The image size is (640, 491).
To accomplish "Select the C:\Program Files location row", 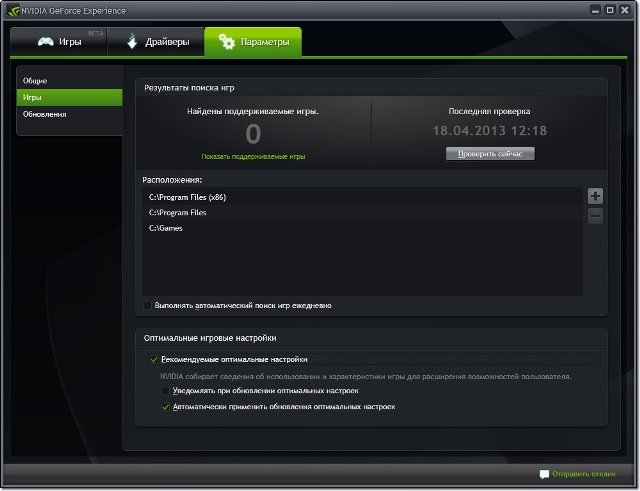I will click(362, 213).
